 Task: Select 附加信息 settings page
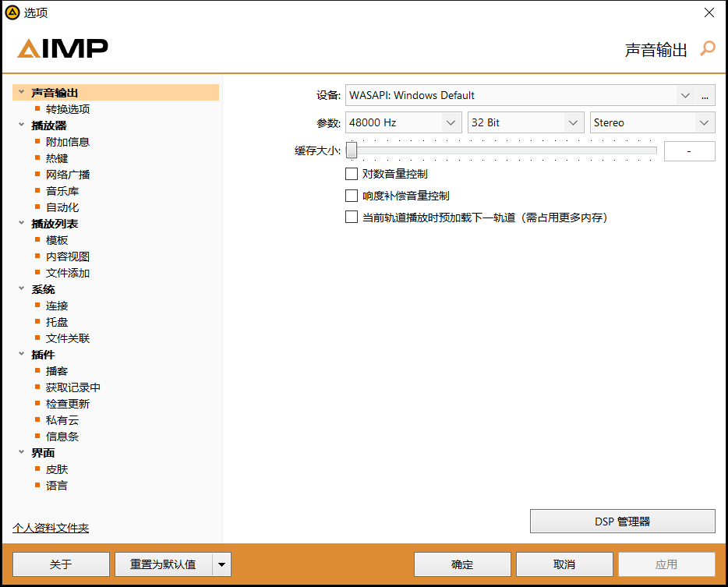coord(68,142)
